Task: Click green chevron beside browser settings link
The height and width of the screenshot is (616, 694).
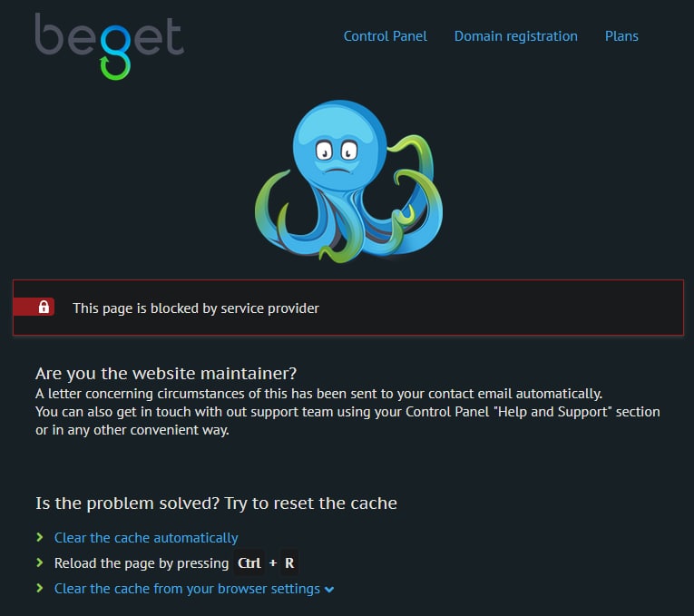Action: (40, 588)
